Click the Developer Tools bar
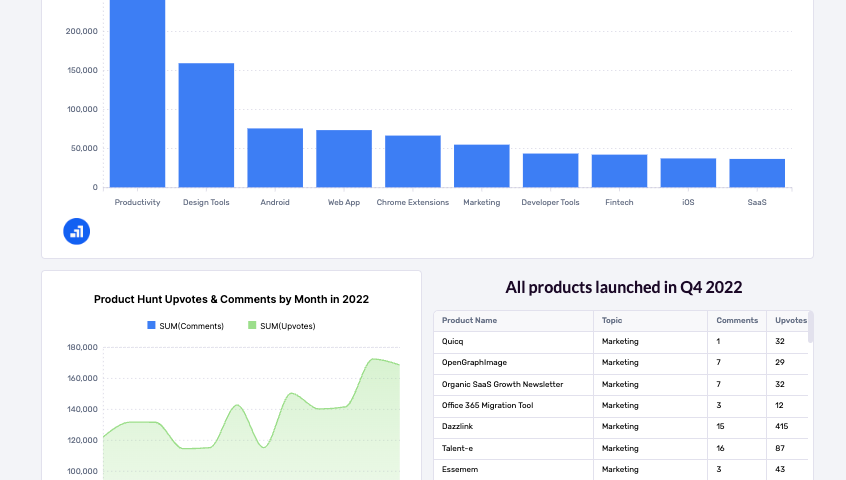This screenshot has height=480, width=846. click(x=550, y=170)
